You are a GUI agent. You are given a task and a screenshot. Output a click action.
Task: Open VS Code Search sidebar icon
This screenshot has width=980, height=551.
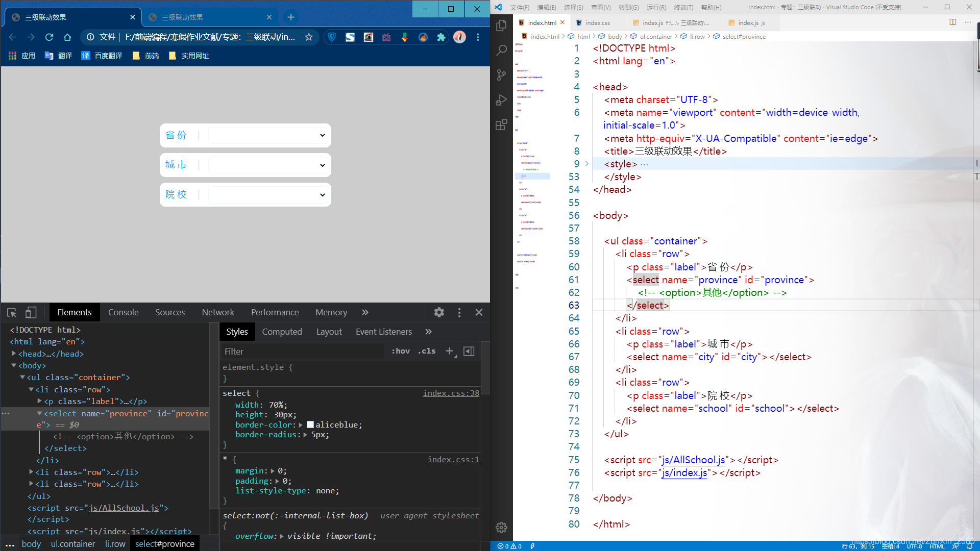pyautogui.click(x=501, y=50)
